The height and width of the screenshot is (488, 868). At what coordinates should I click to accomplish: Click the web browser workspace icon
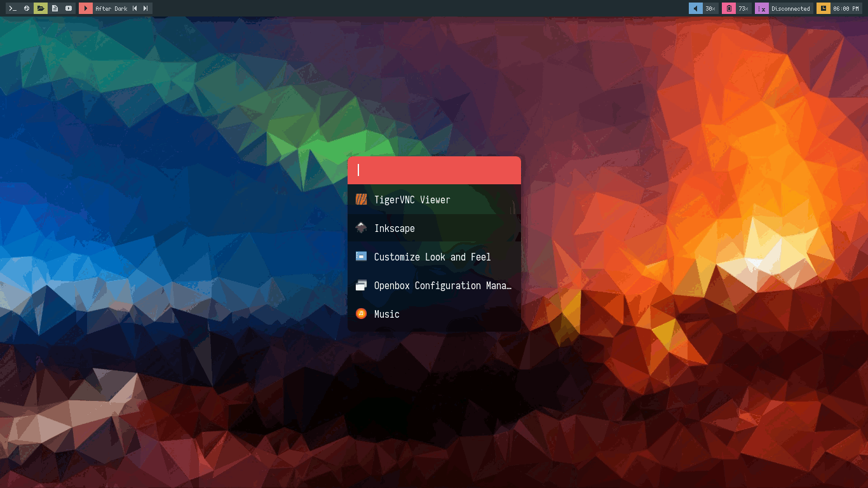(x=27, y=8)
